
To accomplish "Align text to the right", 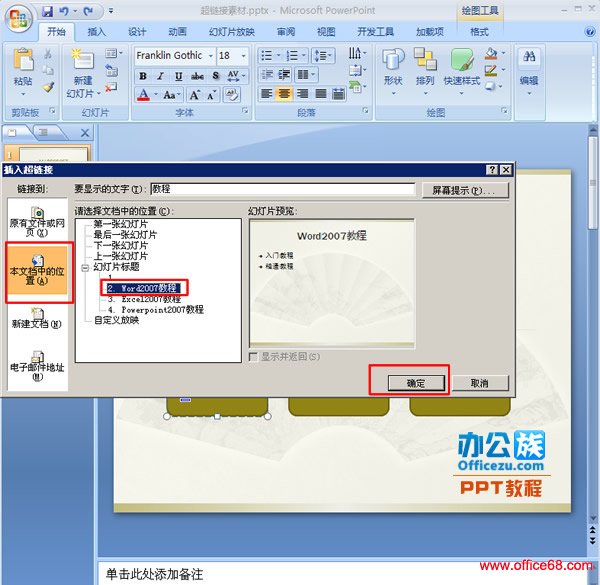I will coord(302,93).
